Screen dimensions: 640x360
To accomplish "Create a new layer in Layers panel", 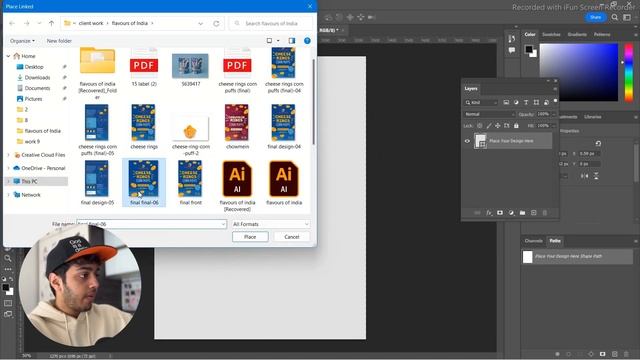I will coord(533,213).
